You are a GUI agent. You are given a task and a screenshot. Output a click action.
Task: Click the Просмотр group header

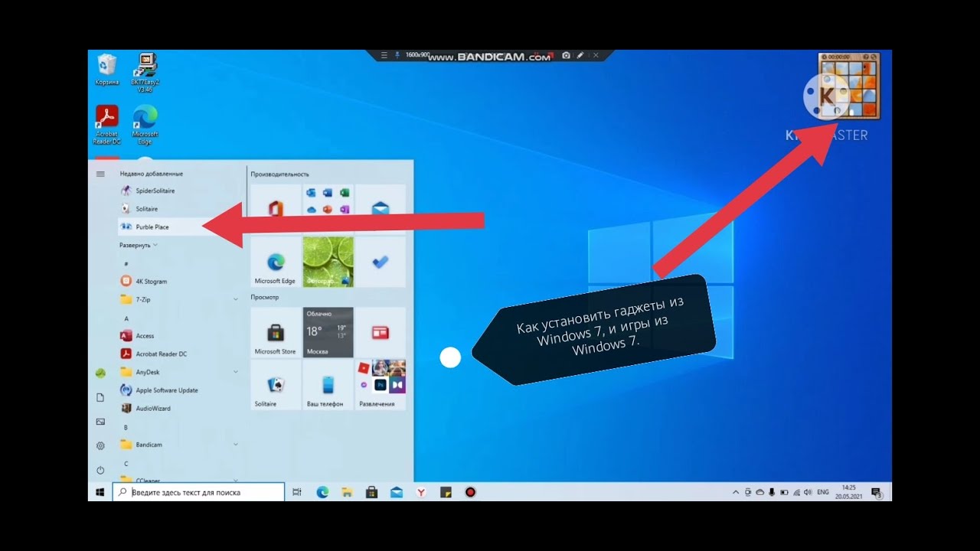(x=265, y=297)
